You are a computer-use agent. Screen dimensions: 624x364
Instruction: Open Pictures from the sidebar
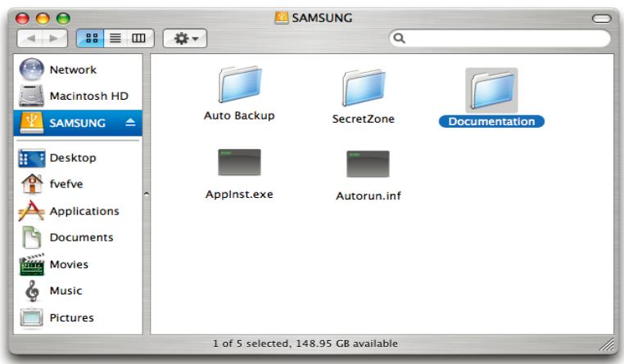click(78, 317)
